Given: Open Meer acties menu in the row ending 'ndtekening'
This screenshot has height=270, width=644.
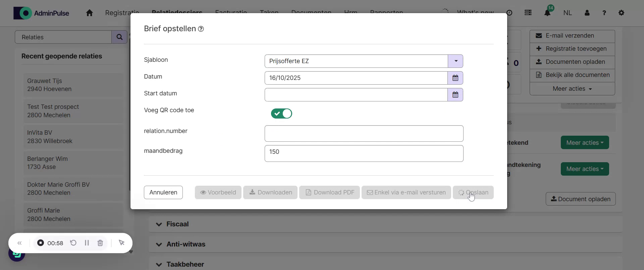Looking at the screenshot, I should coord(585,169).
